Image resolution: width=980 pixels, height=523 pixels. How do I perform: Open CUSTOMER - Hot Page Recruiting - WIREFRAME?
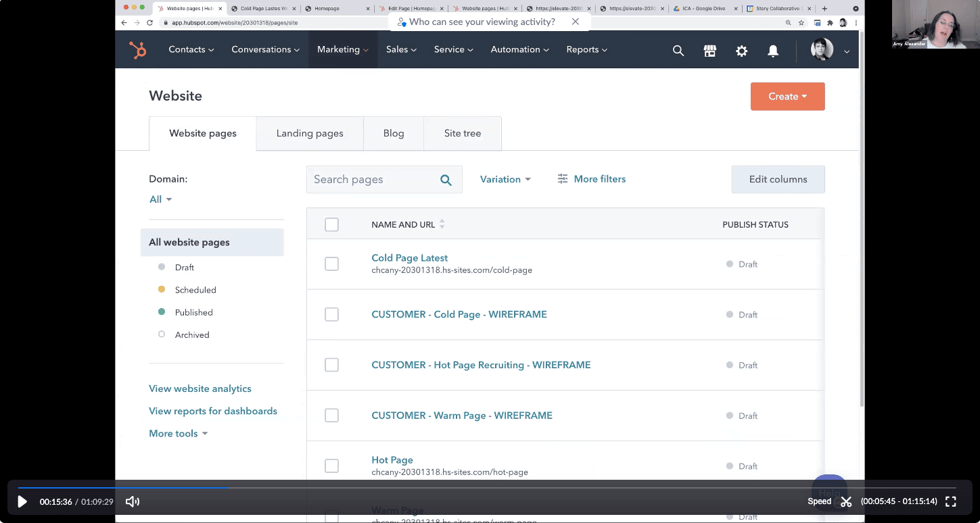coord(481,365)
